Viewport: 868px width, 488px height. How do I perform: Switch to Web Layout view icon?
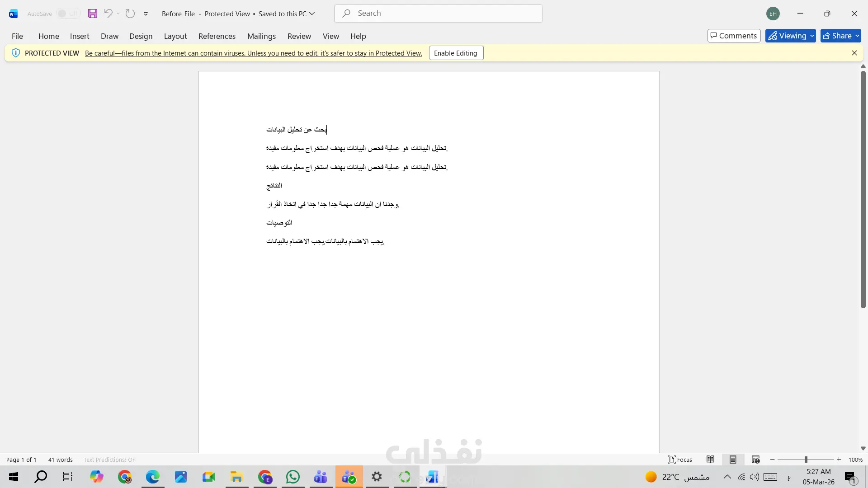tap(755, 460)
